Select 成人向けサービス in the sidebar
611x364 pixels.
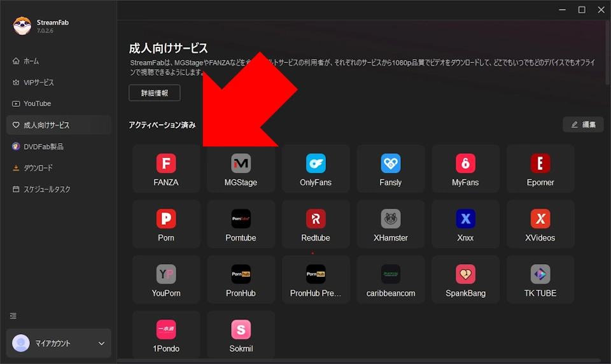[x=59, y=125]
